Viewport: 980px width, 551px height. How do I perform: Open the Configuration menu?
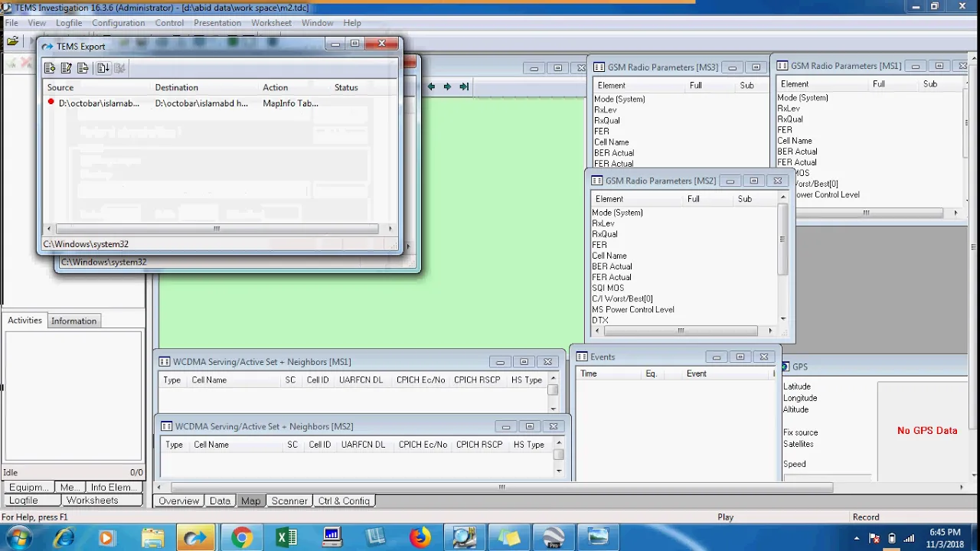tap(118, 23)
